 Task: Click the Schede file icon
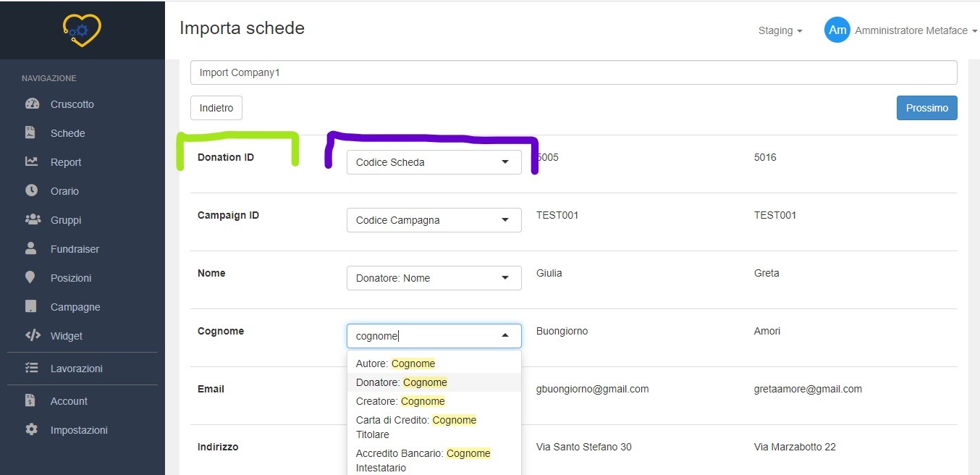30,133
